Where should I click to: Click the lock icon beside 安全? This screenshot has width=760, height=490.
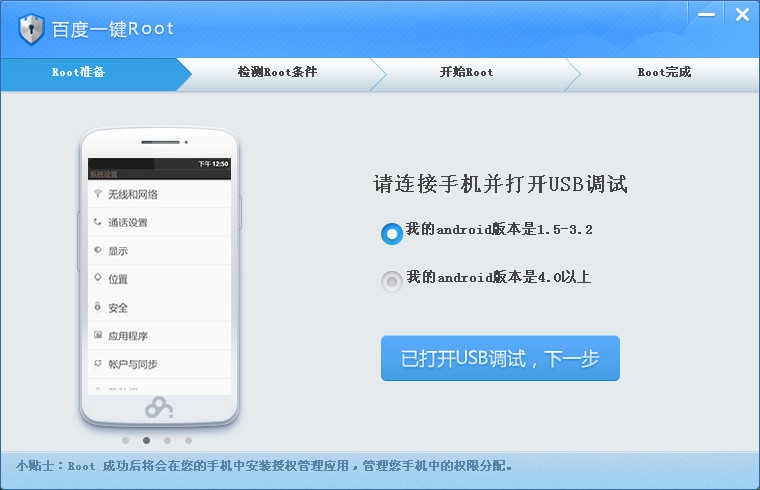[98, 306]
